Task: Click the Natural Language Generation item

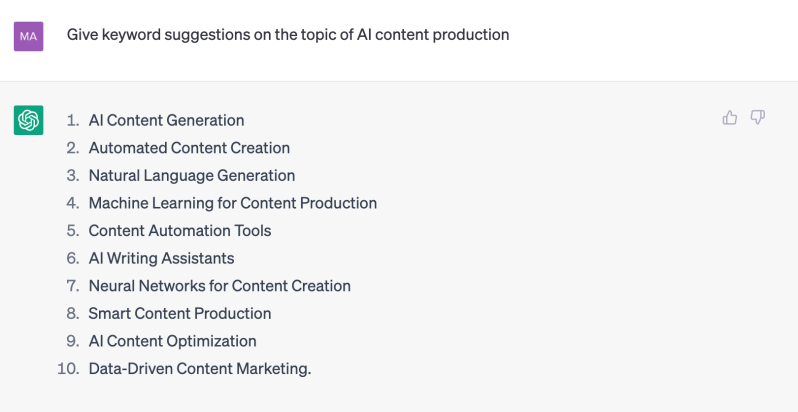Action: coord(192,175)
